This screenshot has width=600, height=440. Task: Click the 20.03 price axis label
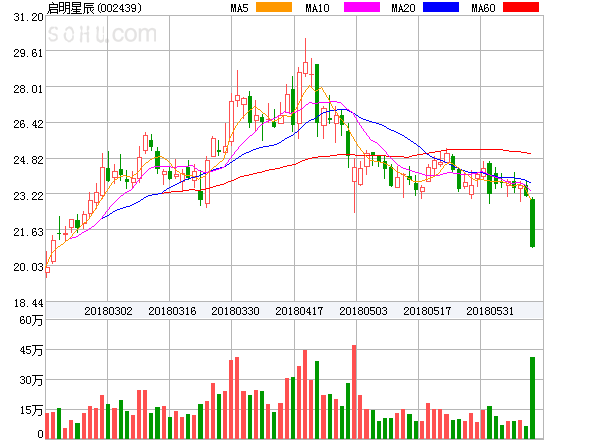tap(28, 267)
